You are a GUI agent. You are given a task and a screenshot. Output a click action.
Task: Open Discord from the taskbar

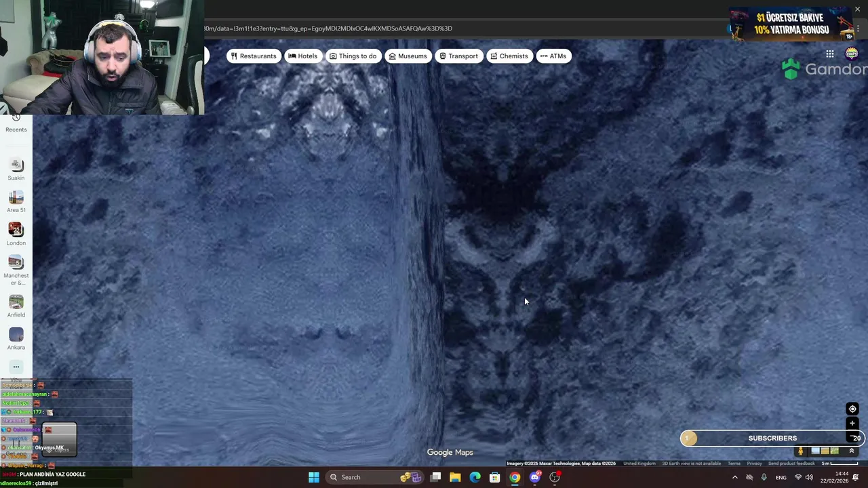pos(535,477)
